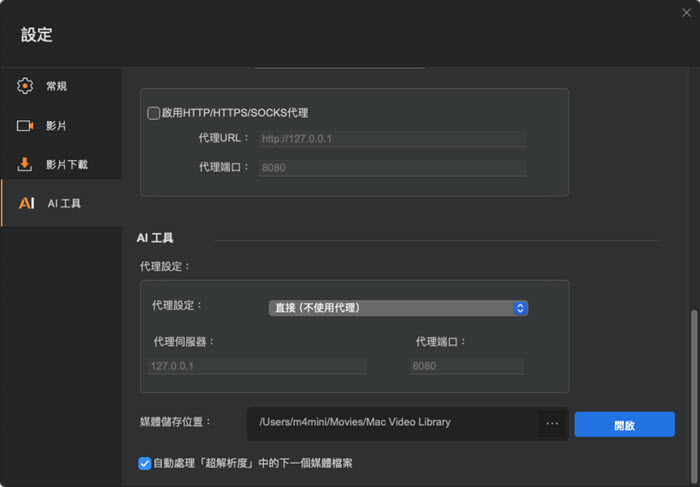The height and width of the screenshot is (487, 700).
Task: Open the 直接 (不使用代理) proxy dropdown
Action: pos(398,308)
